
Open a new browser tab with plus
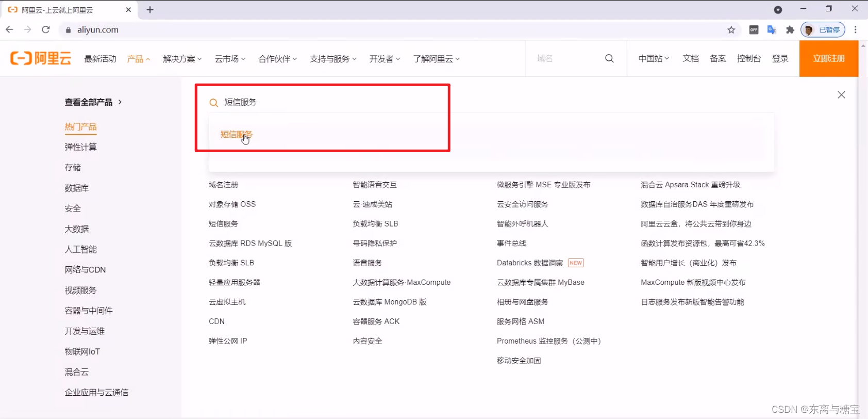[150, 10]
